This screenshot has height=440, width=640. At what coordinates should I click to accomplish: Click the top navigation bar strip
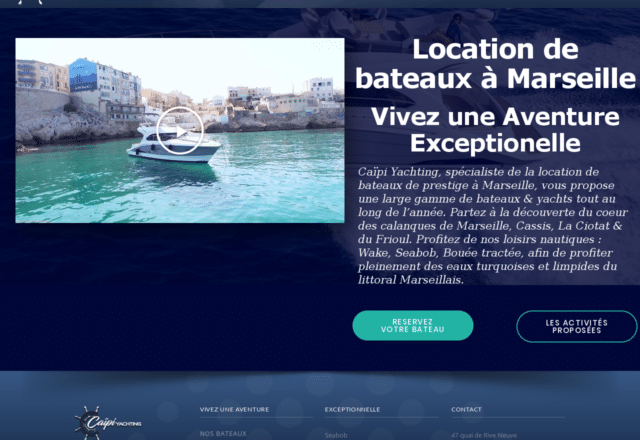(x=320, y=4)
